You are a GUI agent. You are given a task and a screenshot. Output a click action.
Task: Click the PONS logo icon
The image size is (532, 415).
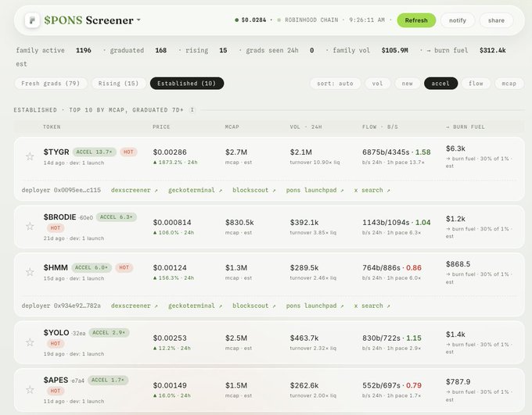pyautogui.click(x=32, y=20)
